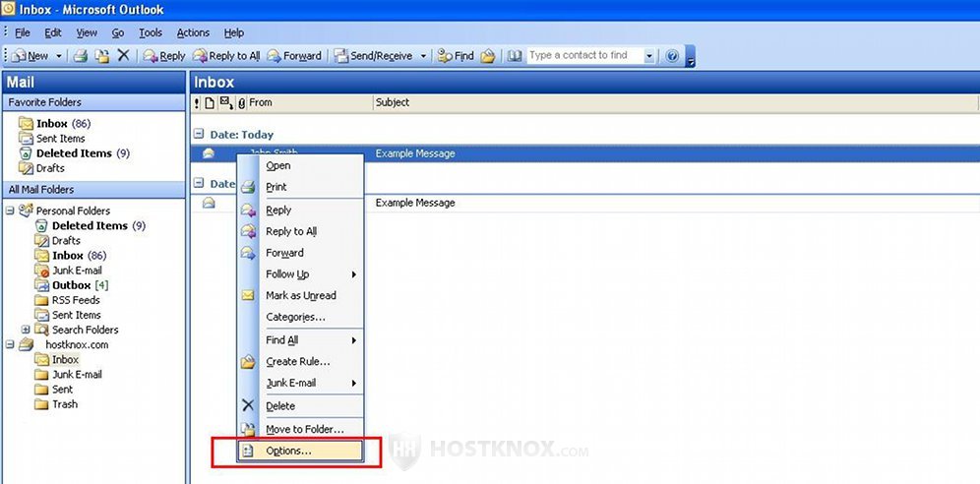Open the Junk E-mail submenu in context menu
The height and width of the screenshot is (484, 980).
coord(301,384)
